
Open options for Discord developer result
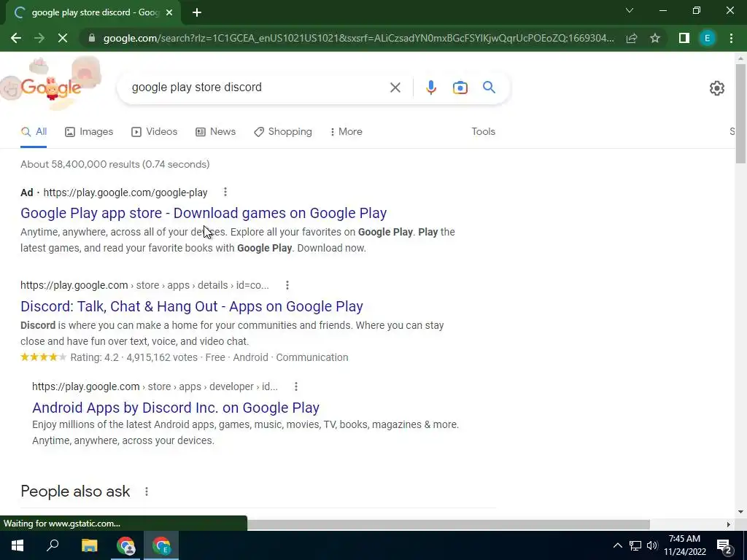pyautogui.click(x=296, y=386)
